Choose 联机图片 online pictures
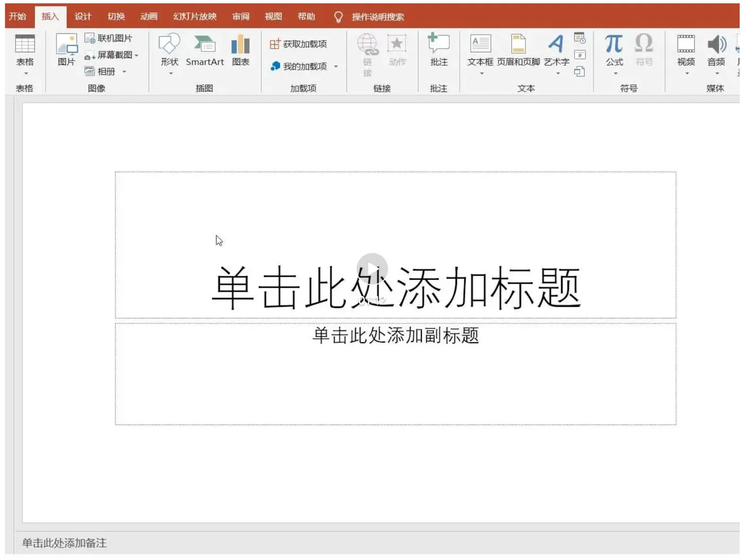Viewport: 743px width, 560px height. 108,38
